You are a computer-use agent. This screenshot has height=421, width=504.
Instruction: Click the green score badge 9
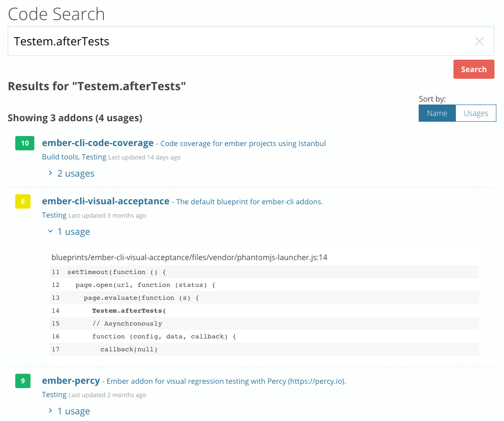tap(23, 381)
